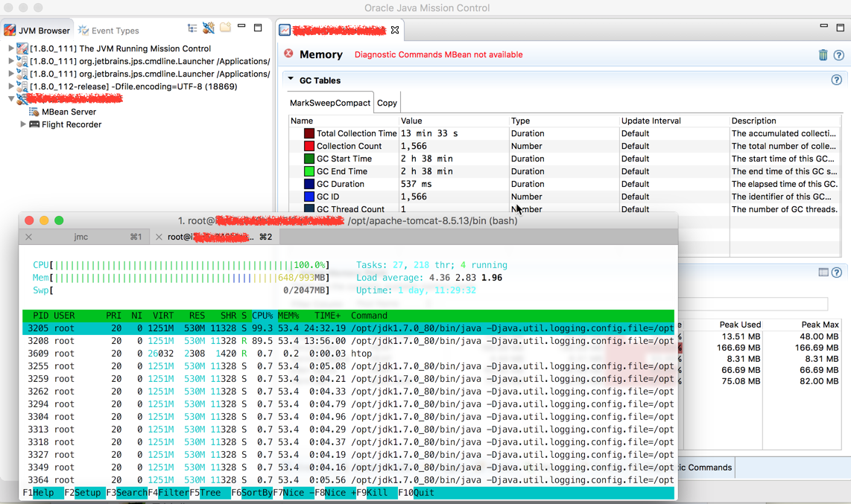The image size is (851, 504).
Task: Close the redacted MBean console editor tab
Action: click(395, 31)
